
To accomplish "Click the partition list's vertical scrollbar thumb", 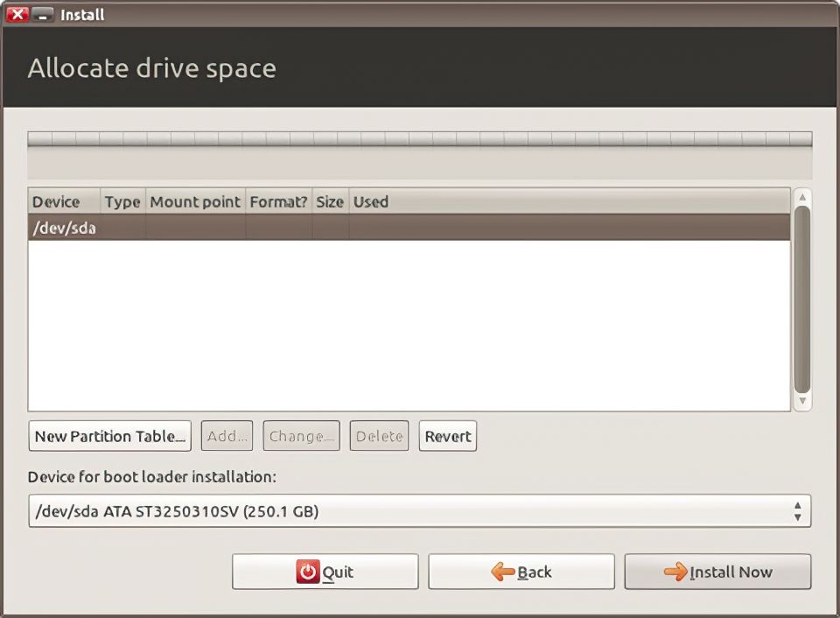I will click(801, 298).
